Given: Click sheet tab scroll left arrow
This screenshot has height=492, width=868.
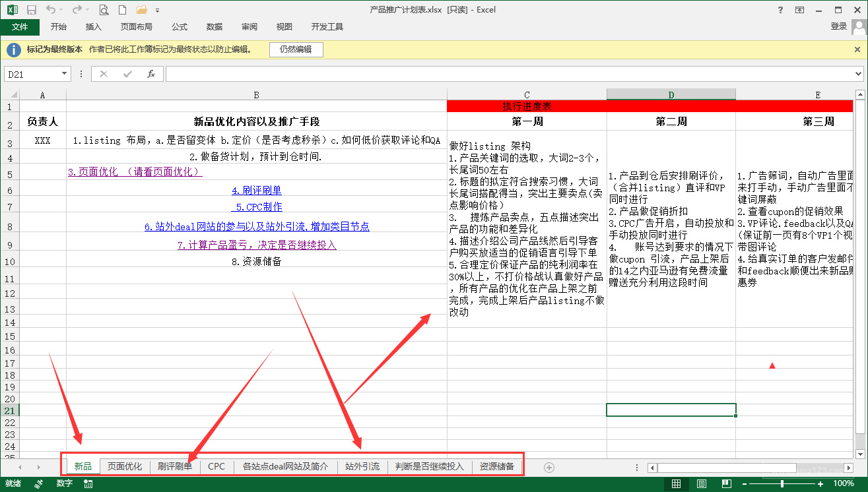Looking at the screenshot, I should (20, 467).
